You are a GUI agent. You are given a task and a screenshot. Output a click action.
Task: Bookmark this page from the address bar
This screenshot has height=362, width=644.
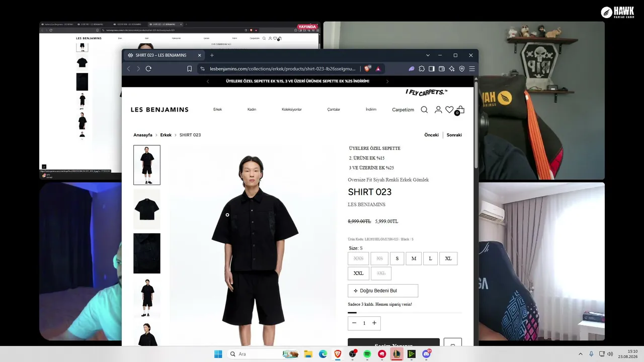pos(189,69)
